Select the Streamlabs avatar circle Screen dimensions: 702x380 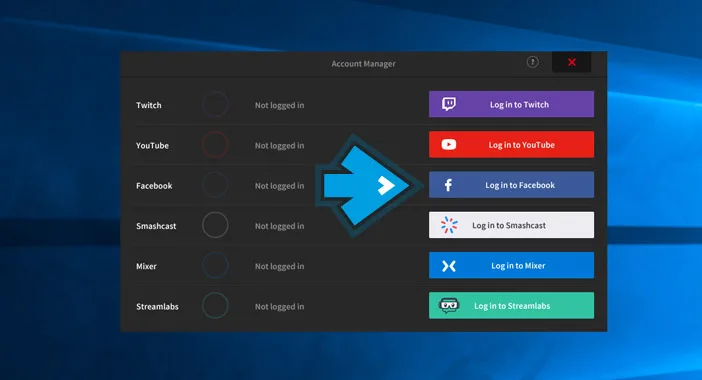tap(215, 306)
